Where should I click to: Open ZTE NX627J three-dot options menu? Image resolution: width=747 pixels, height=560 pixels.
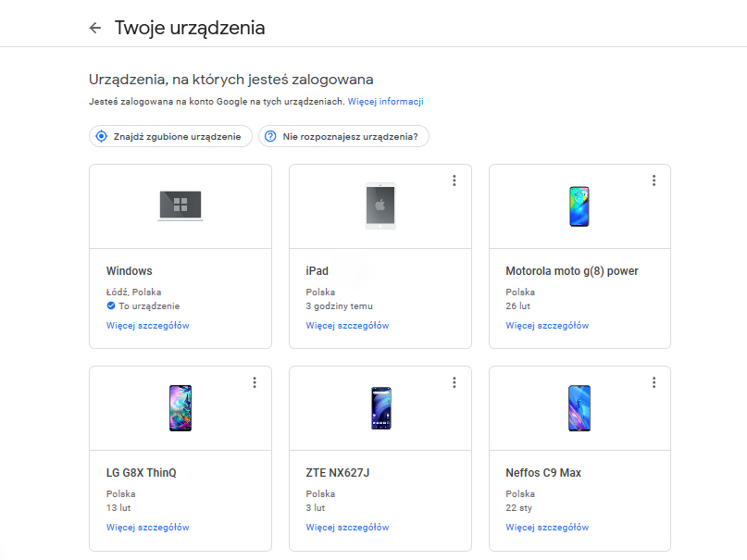point(454,382)
